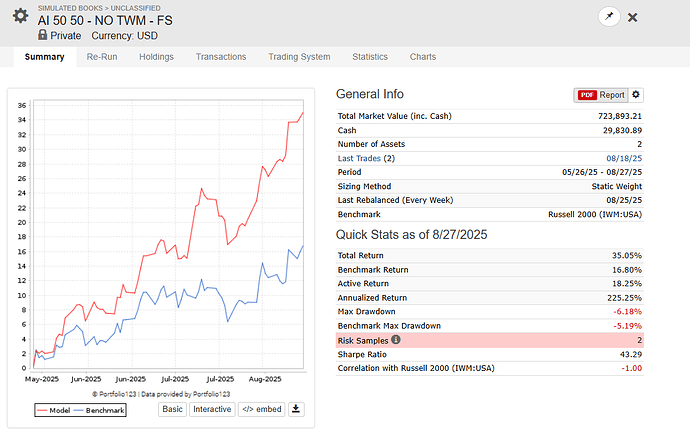Click the Quick Stats as of 8/27/2025 heading
690x435 pixels.
411,234
